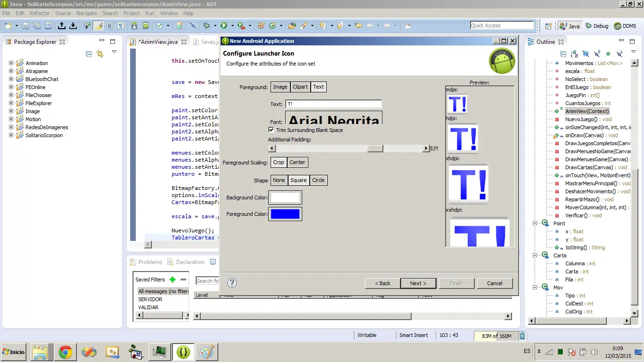Open the white Background Color swatch
The height and width of the screenshot is (362, 644).
[x=285, y=198]
